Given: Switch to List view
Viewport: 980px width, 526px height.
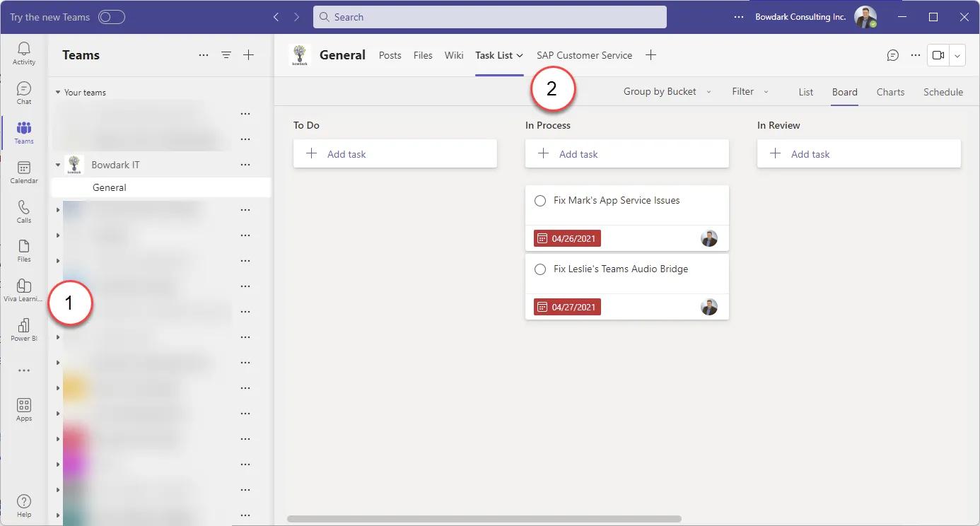Looking at the screenshot, I should coord(806,92).
